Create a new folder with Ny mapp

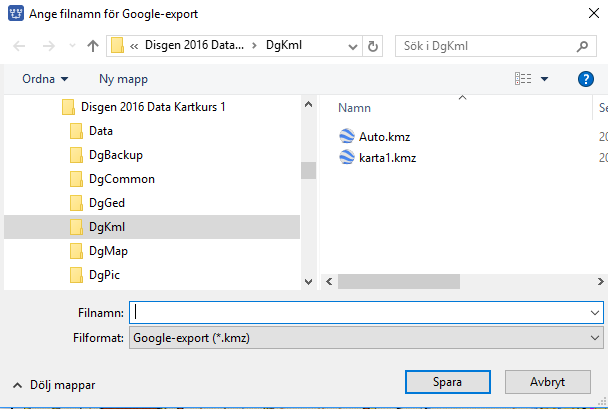click(x=123, y=79)
